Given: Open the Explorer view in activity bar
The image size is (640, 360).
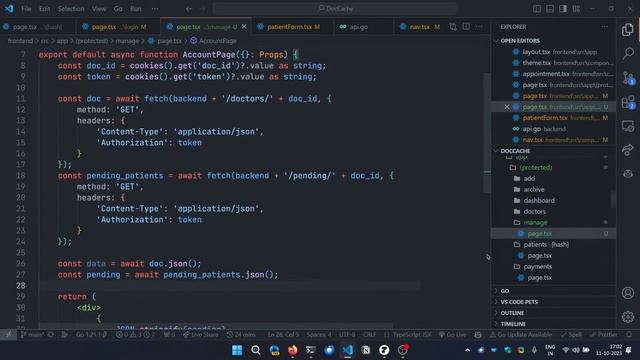Looking at the screenshot, I should 628,29.
